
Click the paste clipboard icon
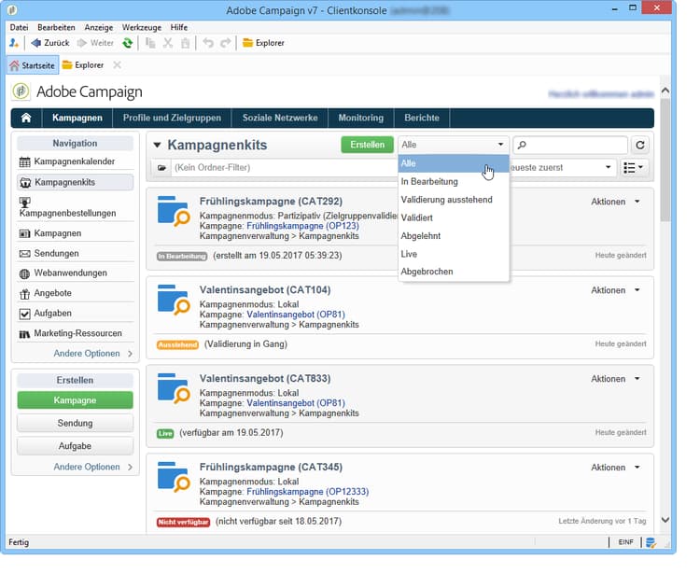pyautogui.click(x=185, y=43)
